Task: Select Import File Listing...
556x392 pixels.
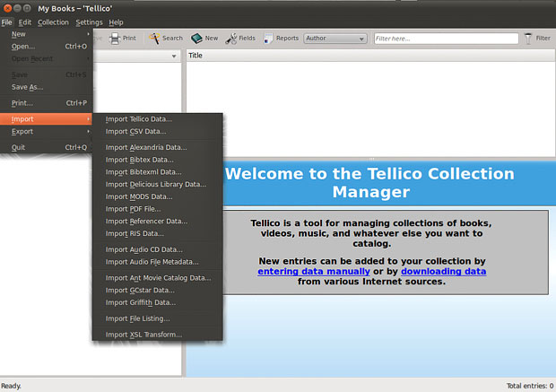Action: [158, 318]
